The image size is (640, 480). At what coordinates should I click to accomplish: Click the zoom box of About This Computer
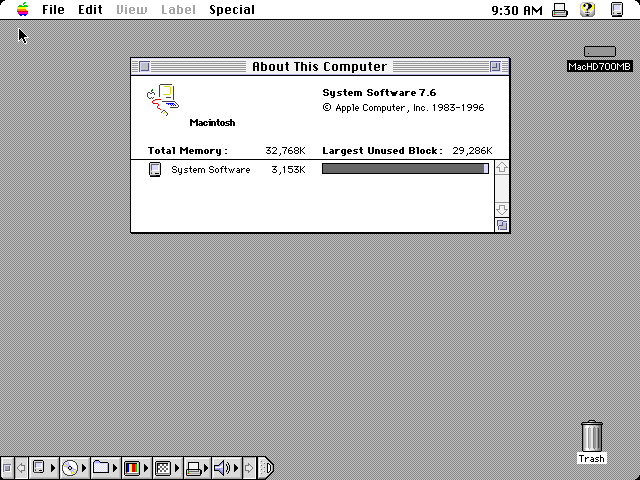[x=495, y=66]
